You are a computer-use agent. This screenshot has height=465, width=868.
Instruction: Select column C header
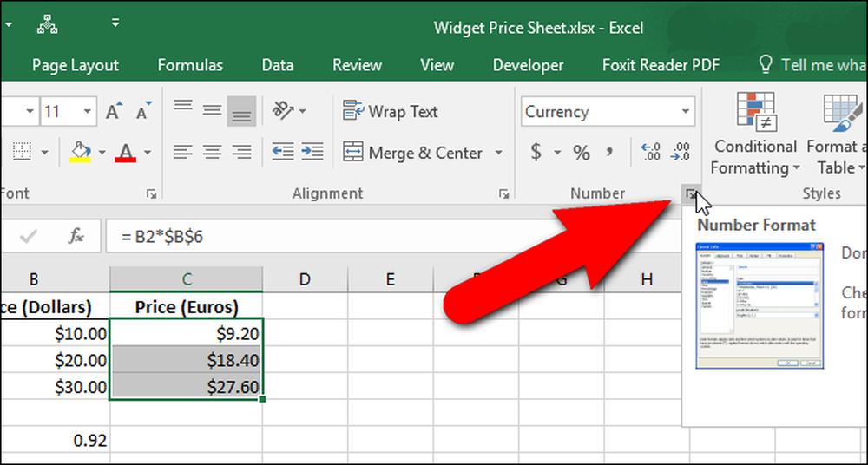186,279
